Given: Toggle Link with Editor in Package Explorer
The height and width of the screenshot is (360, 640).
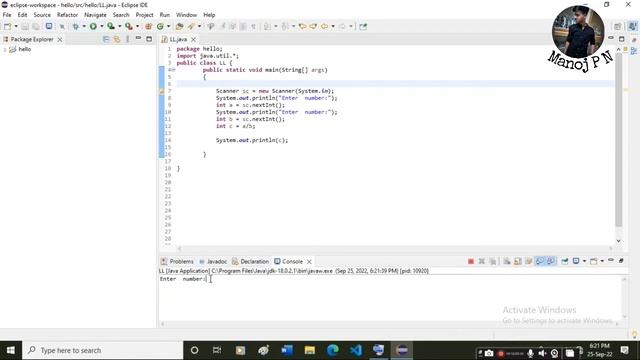Looking at the screenshot, I should [x=117, y=39].
